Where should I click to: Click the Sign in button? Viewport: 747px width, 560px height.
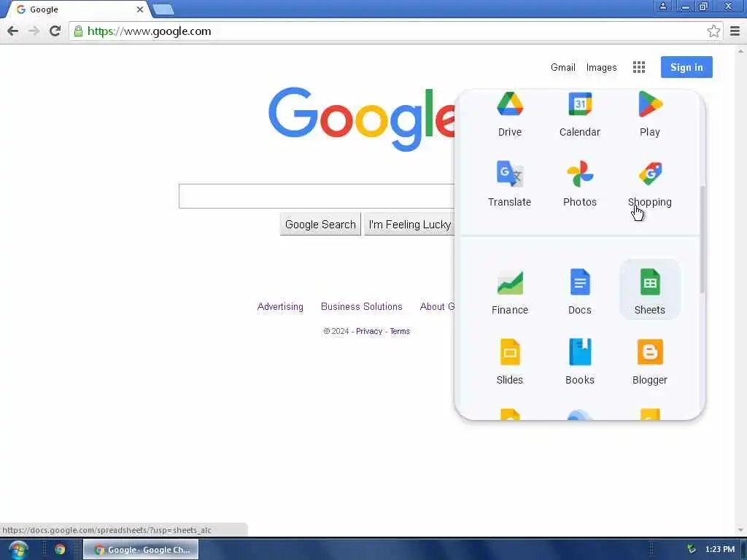coord(686,67)
